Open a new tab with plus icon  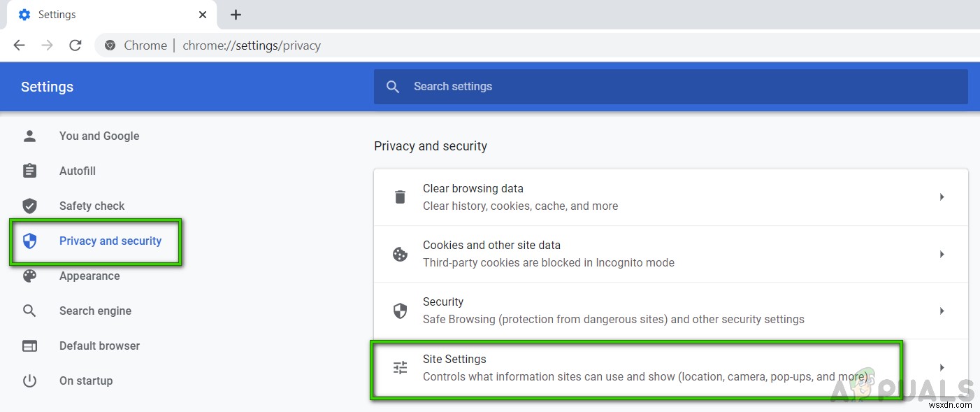[236, 15]
